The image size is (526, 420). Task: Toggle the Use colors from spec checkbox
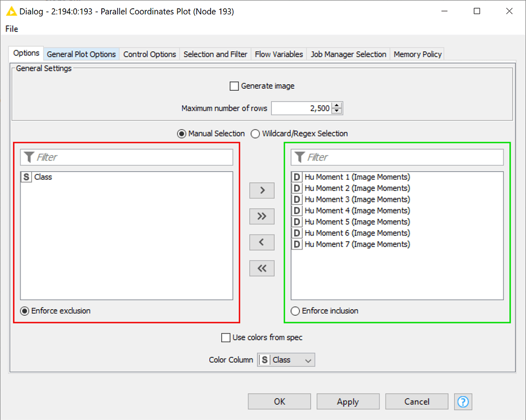coord(226,337)
